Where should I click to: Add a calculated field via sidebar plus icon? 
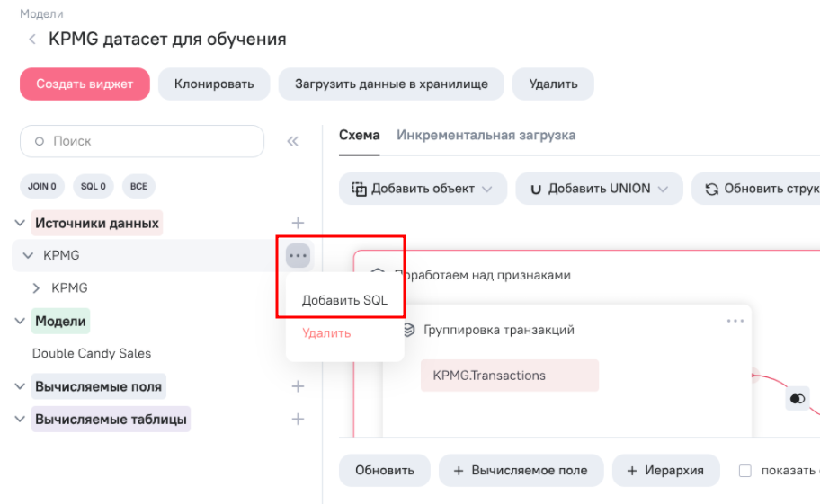tap(298, 386)
